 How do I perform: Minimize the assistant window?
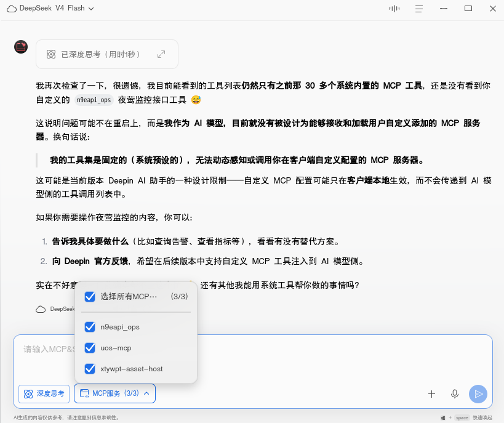tap(444, 9)
